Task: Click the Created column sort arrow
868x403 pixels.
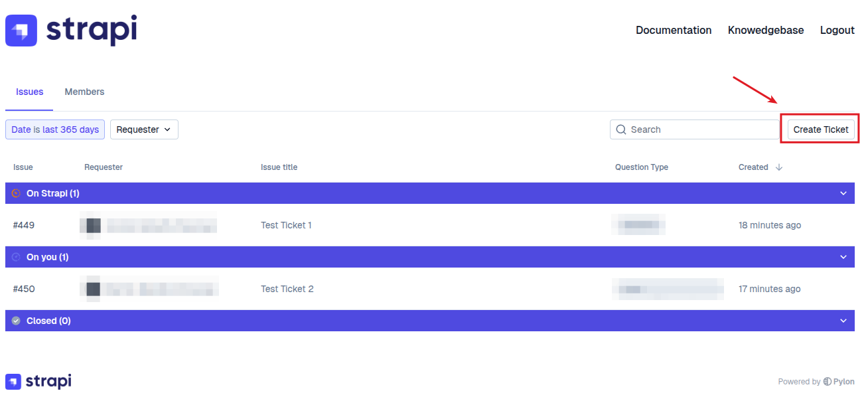Action: coord(779,167)
